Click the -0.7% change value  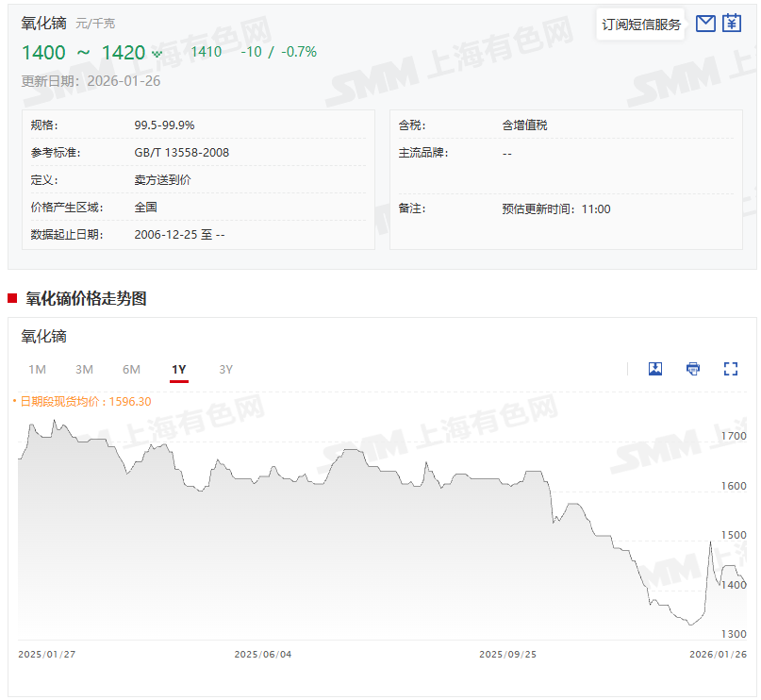[299, 52]
